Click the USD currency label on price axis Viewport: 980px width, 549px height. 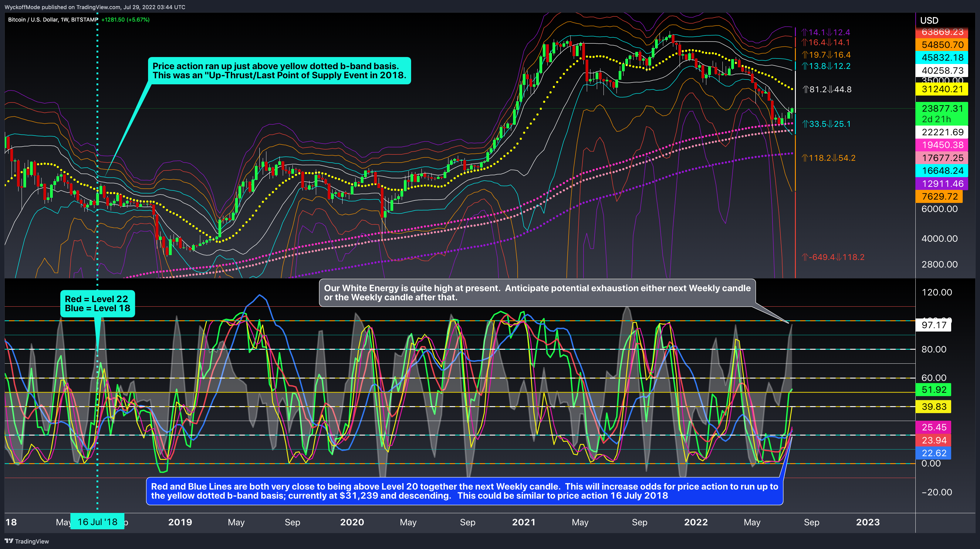[929, 21]
